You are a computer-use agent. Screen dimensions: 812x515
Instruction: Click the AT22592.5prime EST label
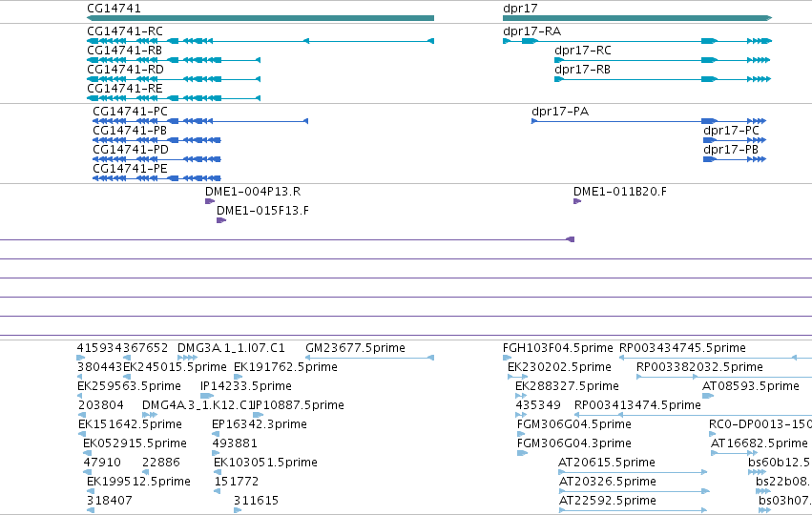click(x=608, y=501)
